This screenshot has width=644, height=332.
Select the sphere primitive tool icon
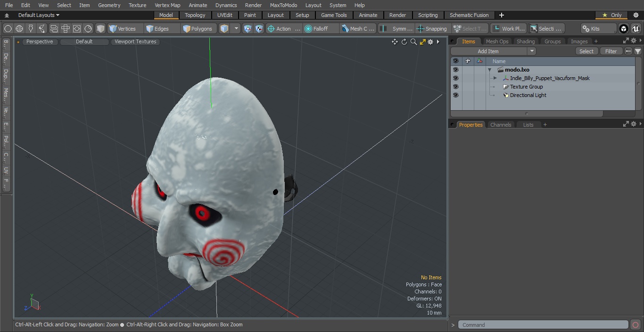point(8,29)
